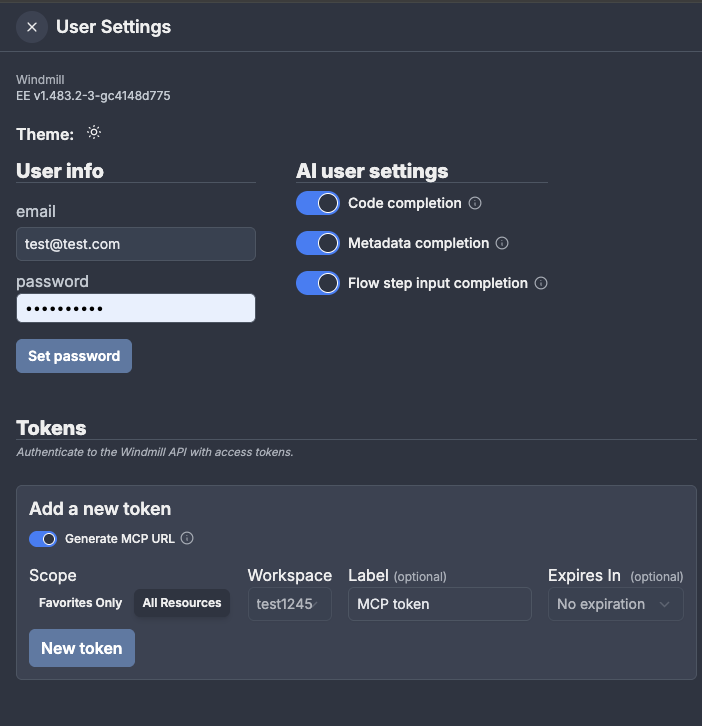This screenshot has width=702, height=726.
Task: Open the Workspace dropdown showing test1245
Action: (x=289, y=604)
